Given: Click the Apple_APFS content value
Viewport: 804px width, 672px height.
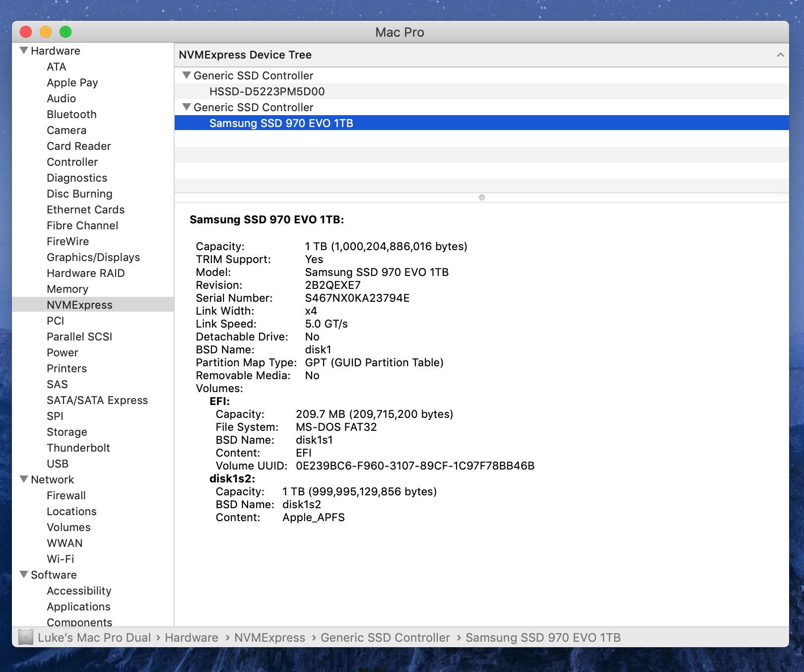Looking at the screenshot, I should (x=314, y=517).
